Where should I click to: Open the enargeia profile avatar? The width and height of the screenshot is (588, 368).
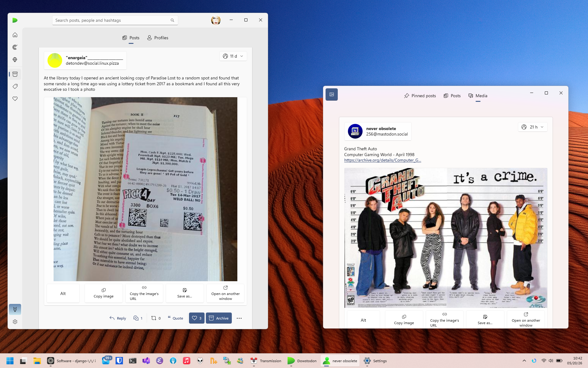(x=55, y=60)
